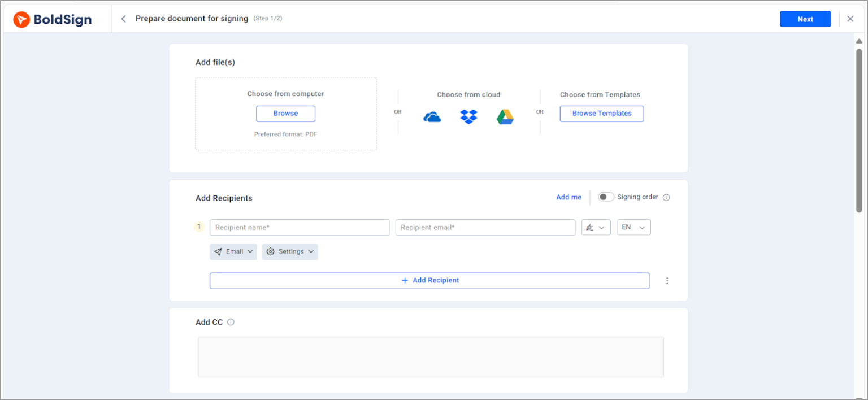Pick Google Drive cloud icon
The height and width of the screenshot is (400, 868).
click(x=505, y=117)
